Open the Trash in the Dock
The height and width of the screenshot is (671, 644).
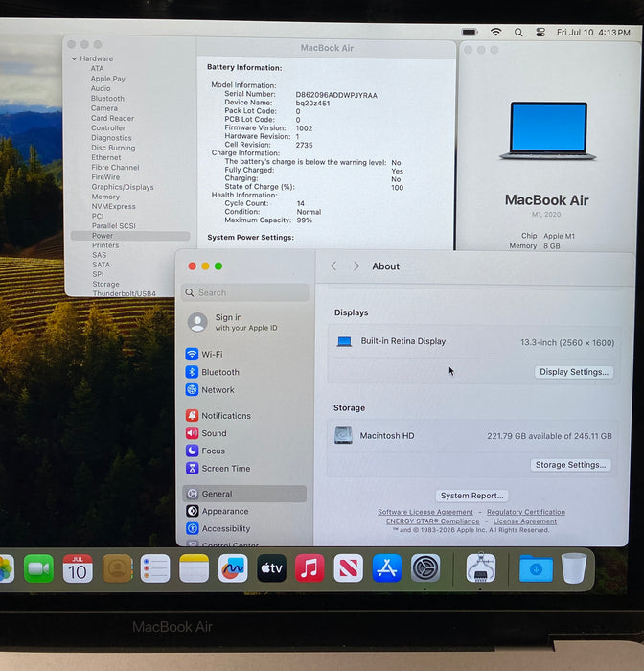tap(574, 568)
